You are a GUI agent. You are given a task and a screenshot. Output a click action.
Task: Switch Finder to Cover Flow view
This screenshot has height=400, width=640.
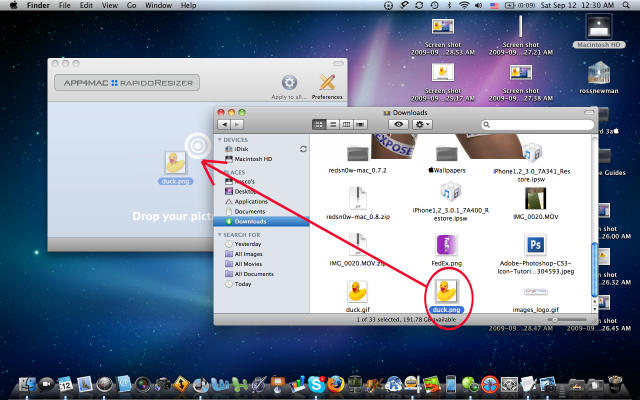pyautogui.click(x=360, y=124)
